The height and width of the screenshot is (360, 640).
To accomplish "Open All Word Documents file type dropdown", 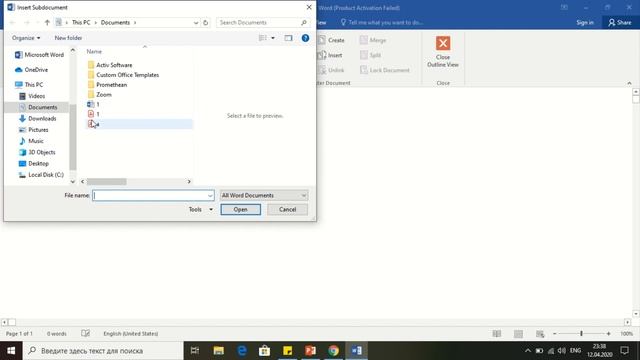I will pyautogui.click(x=264, y=196).
